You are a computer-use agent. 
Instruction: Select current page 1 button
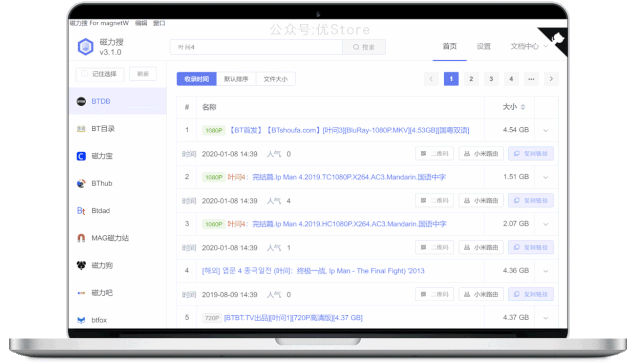click(451, 79)
